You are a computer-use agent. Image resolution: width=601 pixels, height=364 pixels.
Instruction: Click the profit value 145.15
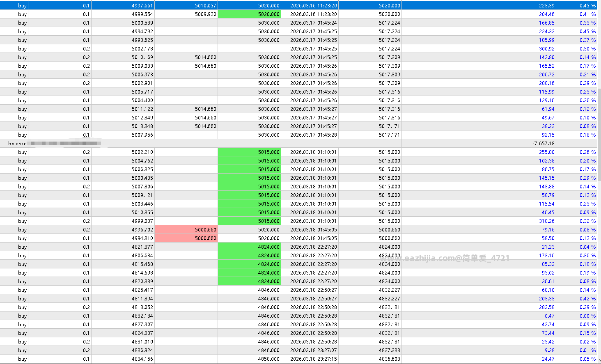tap(546, 178)
